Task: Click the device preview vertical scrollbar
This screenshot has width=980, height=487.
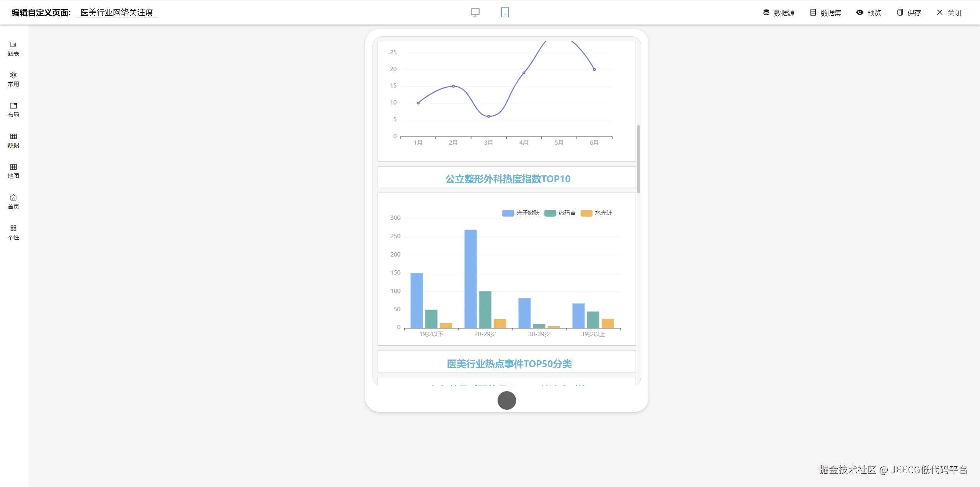Action: 638,159
